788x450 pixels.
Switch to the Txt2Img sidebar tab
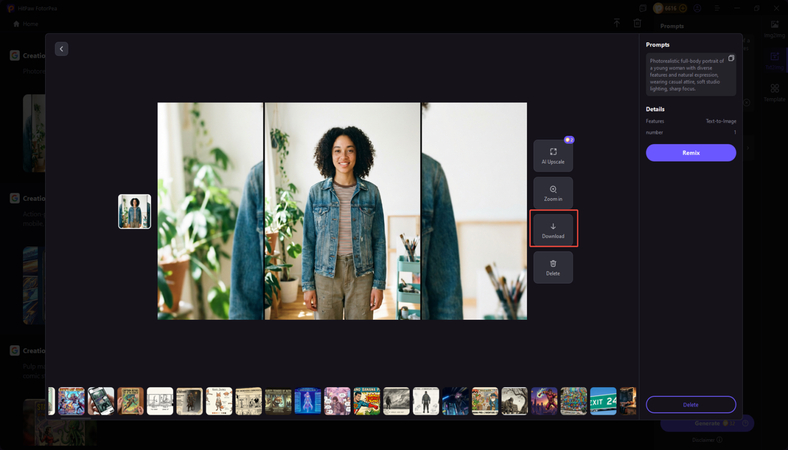coord(774,60)
